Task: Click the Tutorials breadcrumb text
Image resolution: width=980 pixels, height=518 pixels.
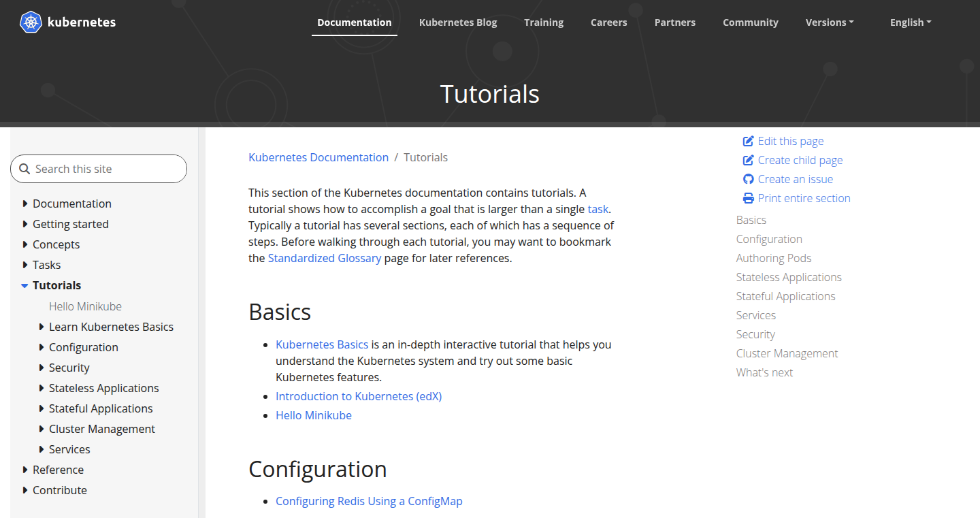Action: coord(426,157)
